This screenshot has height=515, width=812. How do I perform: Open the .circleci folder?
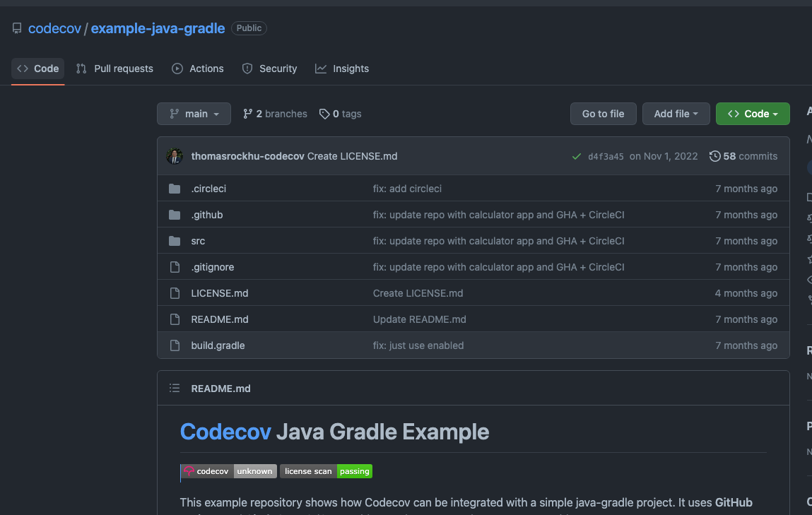click(x=208, y=189)
